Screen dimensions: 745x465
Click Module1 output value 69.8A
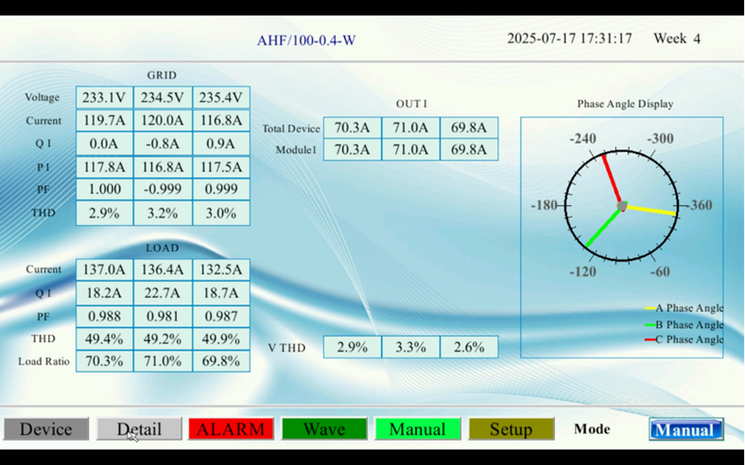[x=469, y=150]
